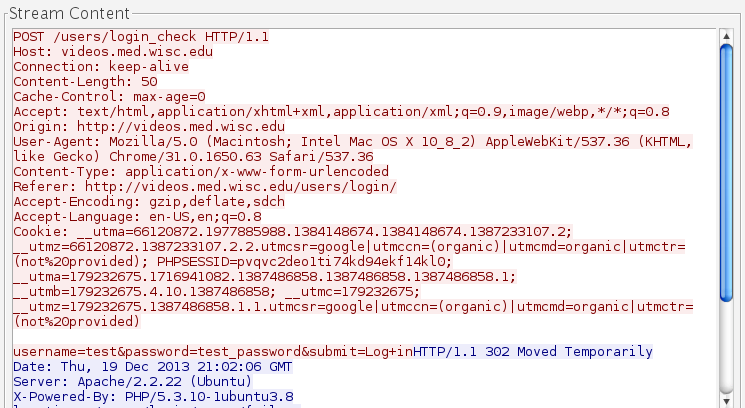The width and height of the screenshot is (745, 408).
Task: Click the Connection: keep-alive line
Action: (99, 67)
